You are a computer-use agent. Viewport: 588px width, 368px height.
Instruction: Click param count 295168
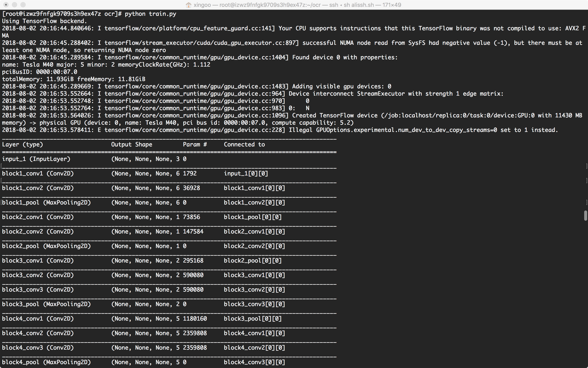point(193,261)
